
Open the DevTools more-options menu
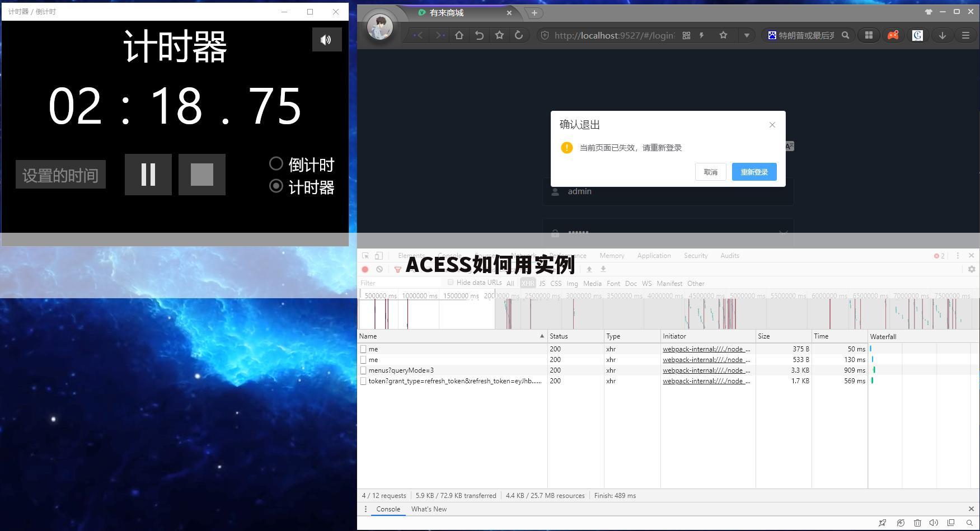pos(958,256)
